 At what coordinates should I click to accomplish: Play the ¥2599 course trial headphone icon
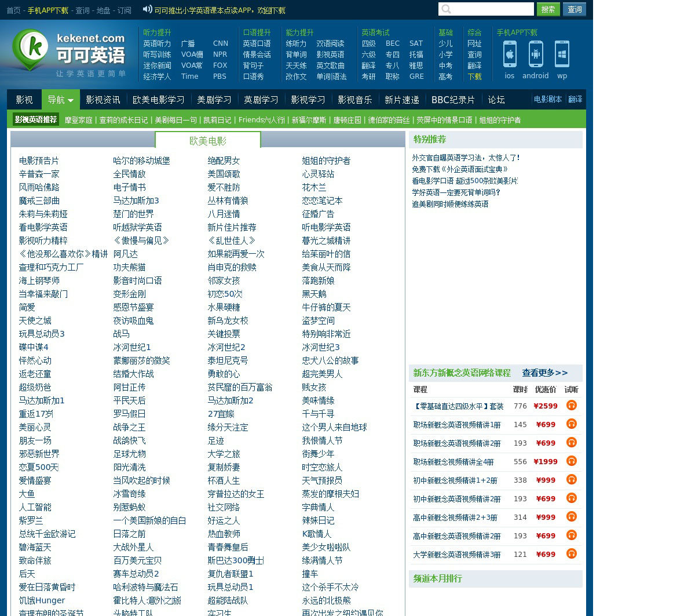click(x=571, y=406)
